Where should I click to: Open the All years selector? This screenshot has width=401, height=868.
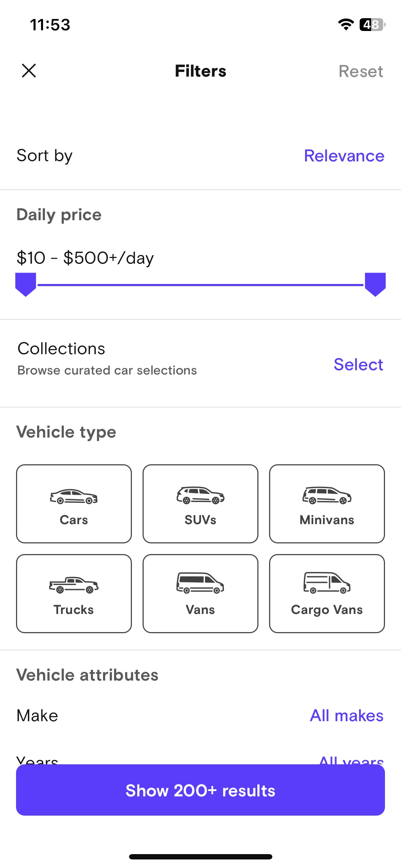[351, 760]
